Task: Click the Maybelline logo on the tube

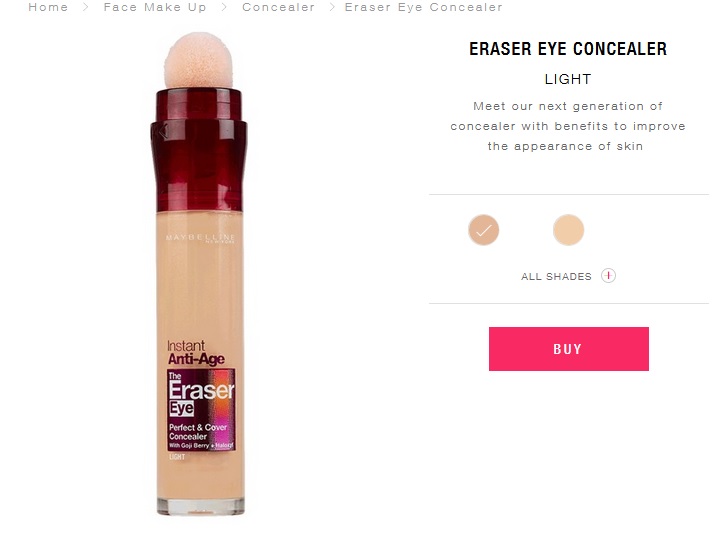Action: 200,238
